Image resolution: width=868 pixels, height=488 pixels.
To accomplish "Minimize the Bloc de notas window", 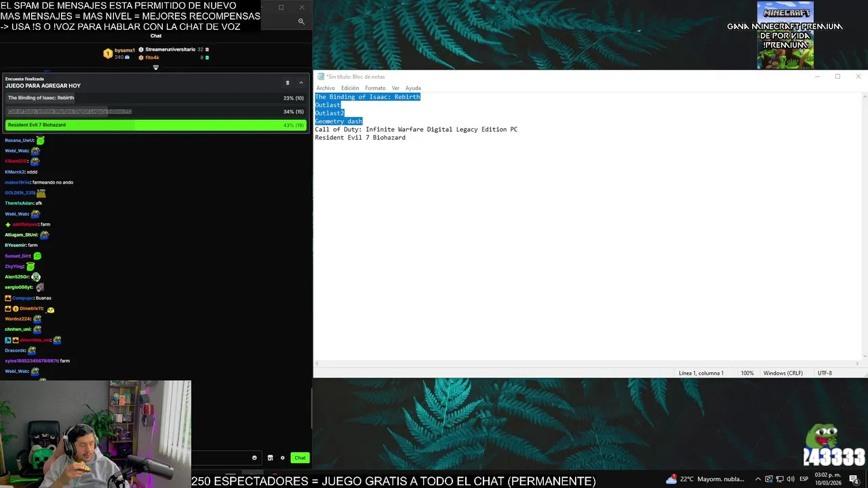I will [x=817, y=77].
